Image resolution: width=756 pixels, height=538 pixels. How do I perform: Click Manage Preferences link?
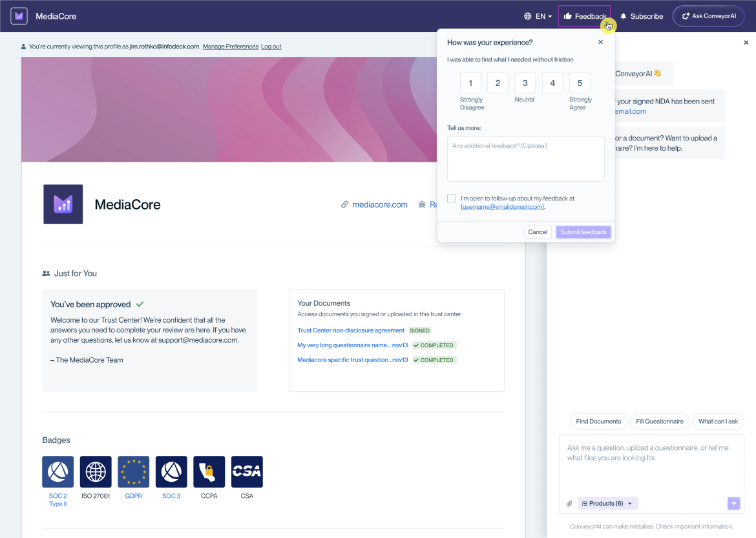[231, 47]
